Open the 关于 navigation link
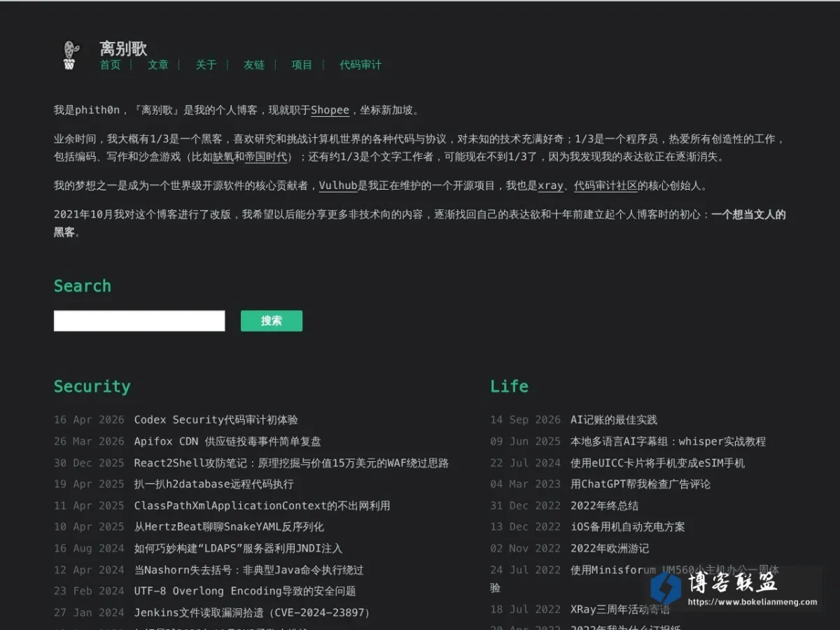Viewport: 840px width, 630px height. click(206, 65)
